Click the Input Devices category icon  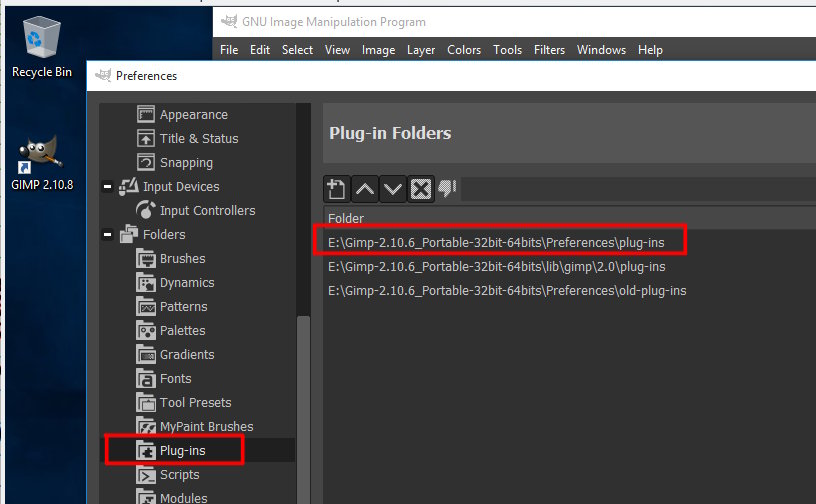tap(129, 186)
